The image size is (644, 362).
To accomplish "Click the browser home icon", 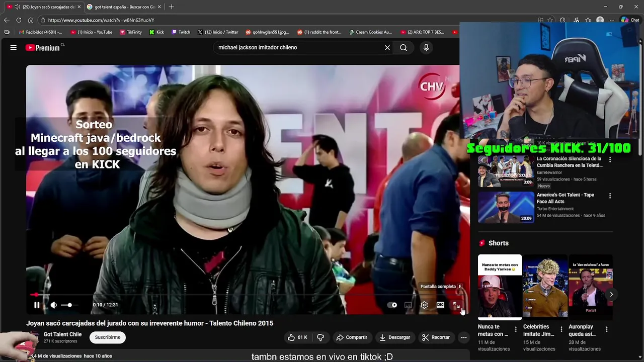I will tap(31, 20).
